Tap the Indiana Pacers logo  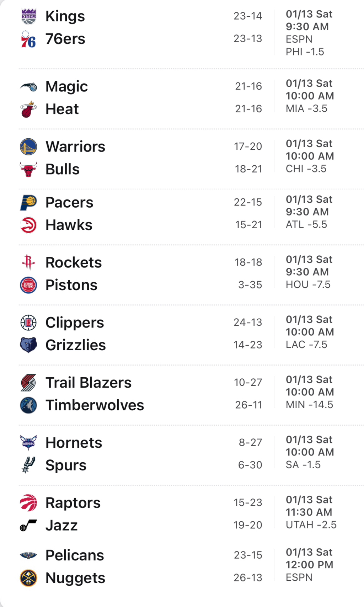point(28,203)
